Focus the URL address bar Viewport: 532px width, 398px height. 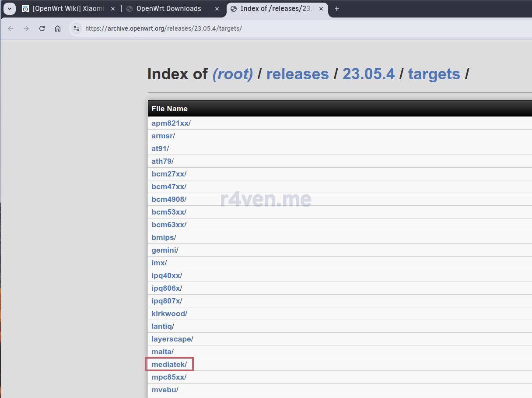coord(262,28)
